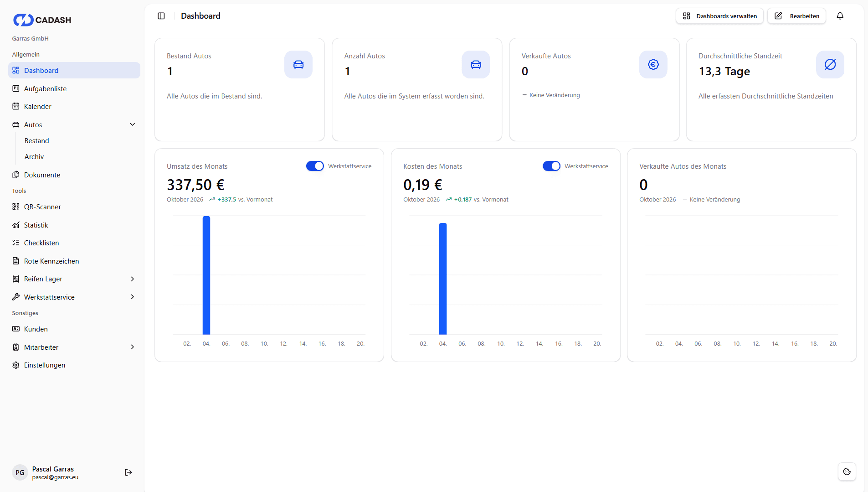Screen dimensions: 868x492
Task: Expand the Mitarbeiter submenu arrow
Action: pyautogui.click(x=133, y=347)
